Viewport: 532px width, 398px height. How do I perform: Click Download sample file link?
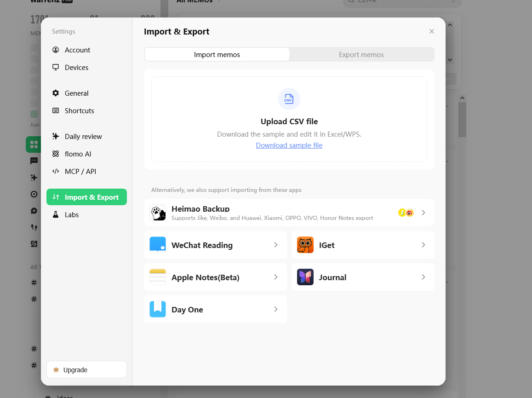coord(289,145)
